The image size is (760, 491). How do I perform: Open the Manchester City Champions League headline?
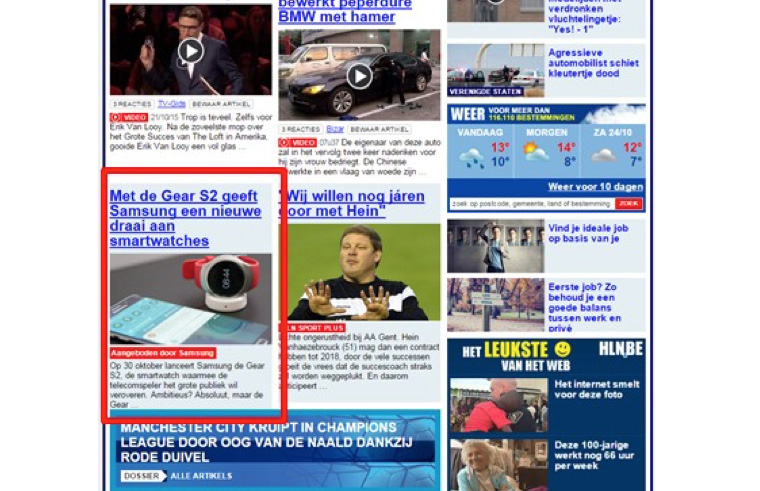tap(266, 442)
